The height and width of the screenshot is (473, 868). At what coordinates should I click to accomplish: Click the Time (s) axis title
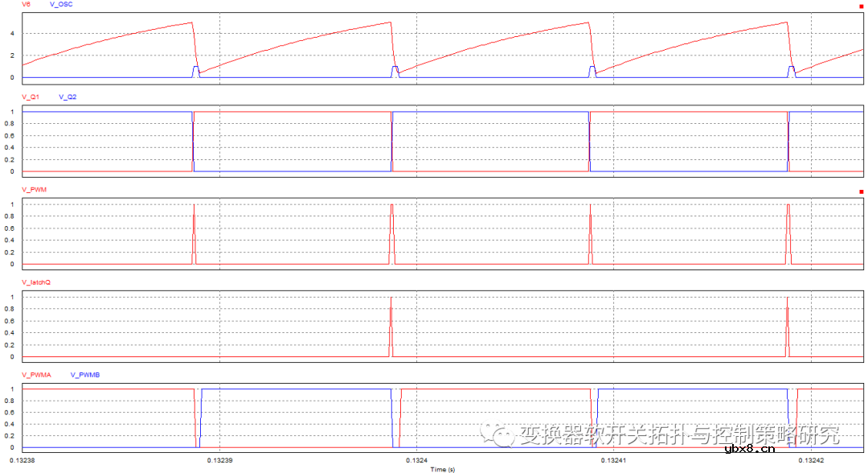[442, 468]
